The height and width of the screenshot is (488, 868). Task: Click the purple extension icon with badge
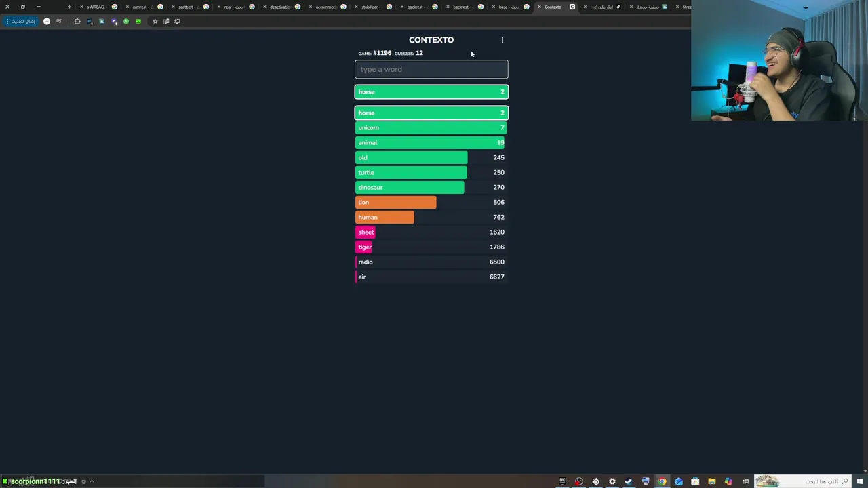pos(114,21)
